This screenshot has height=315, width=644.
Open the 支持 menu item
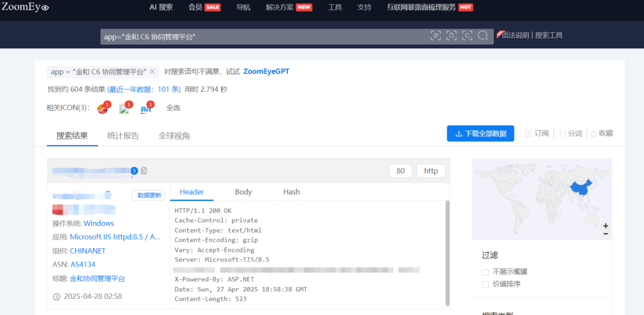(364, 7)
